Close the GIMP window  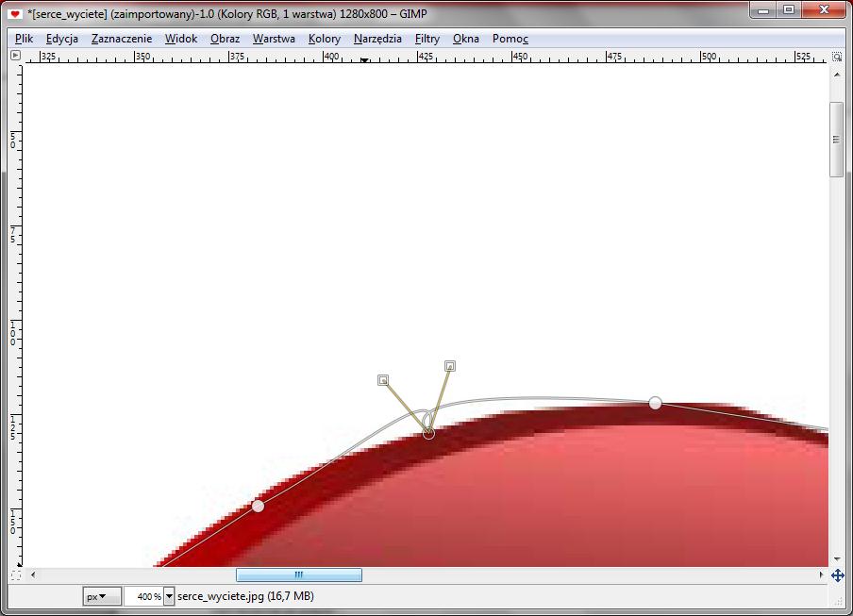824,9
